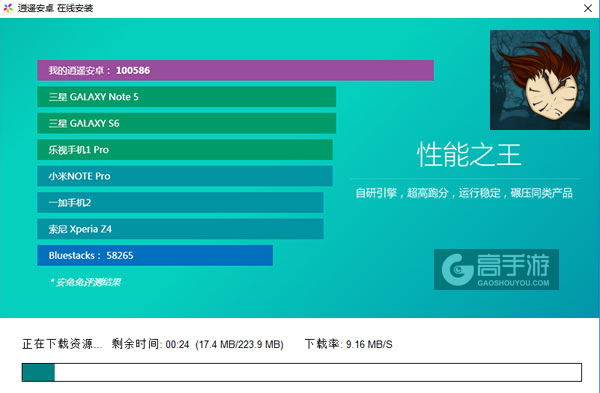Viewport: 600px width, 393px height.
Task: Select the 三星 GALAXY S6 bar
Action: pos(187,123)
